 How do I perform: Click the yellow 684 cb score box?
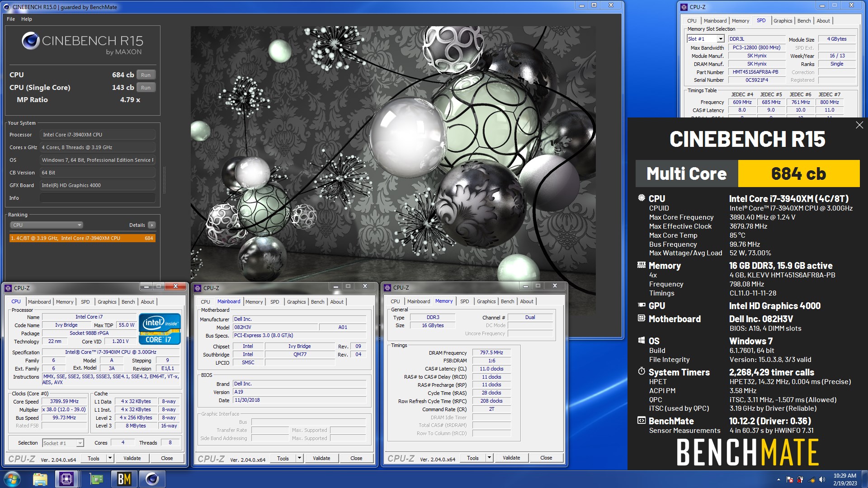pyautogui.click(x=798, y=174)
